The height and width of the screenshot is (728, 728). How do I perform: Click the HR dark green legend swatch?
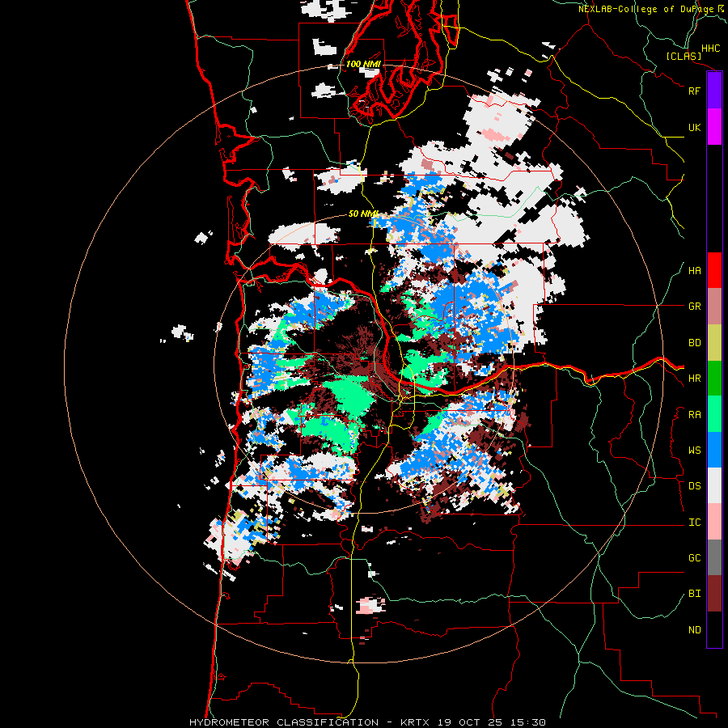[714, 379]
